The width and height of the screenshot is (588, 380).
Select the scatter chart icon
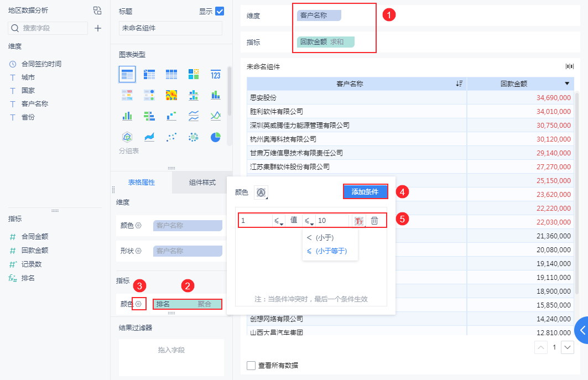tap(171, 137)
